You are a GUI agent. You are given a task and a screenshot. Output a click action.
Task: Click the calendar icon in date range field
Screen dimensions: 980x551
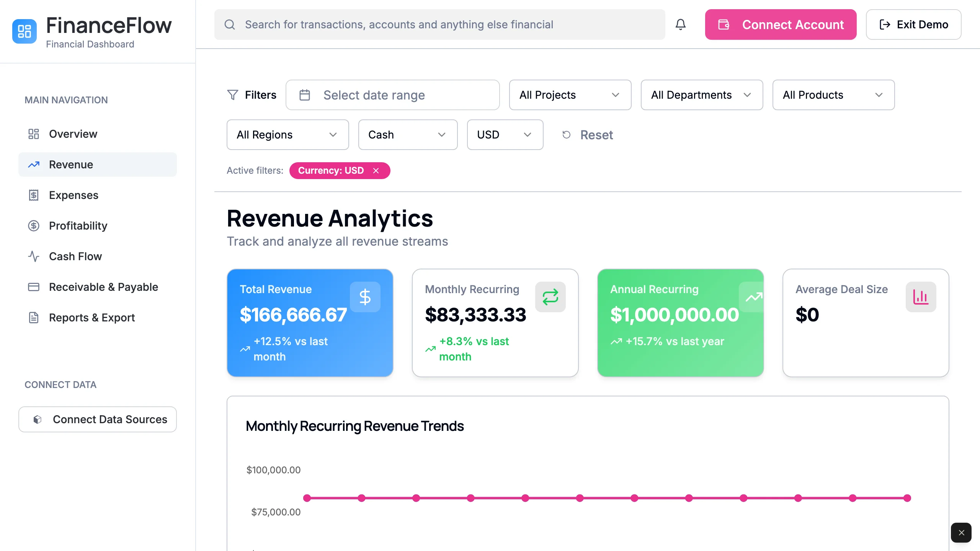point(304,95)
